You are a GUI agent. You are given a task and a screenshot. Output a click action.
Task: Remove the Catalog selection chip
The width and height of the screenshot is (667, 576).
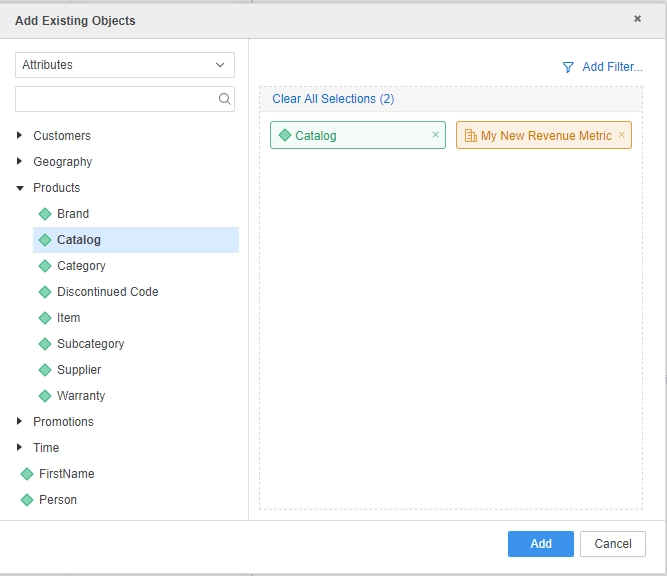435,135
